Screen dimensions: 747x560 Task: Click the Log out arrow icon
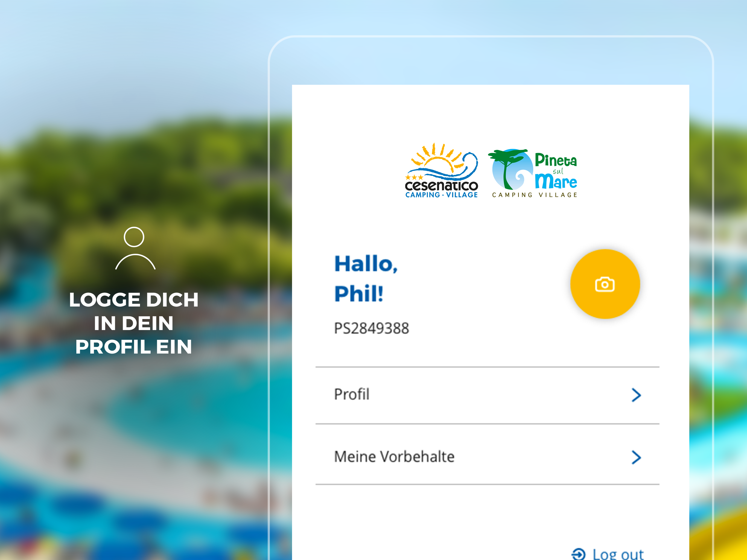tap(578, 554)
